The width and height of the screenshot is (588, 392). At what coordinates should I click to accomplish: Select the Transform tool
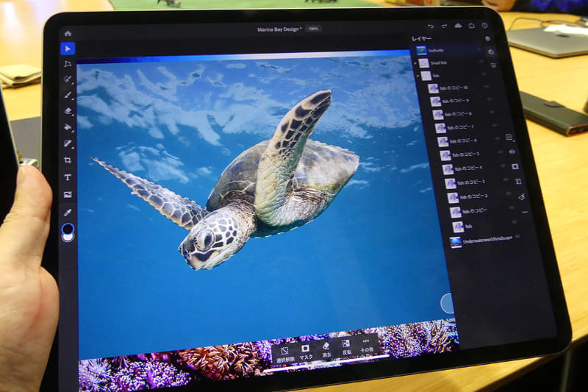pyautogui.click(x=68, y=64)
